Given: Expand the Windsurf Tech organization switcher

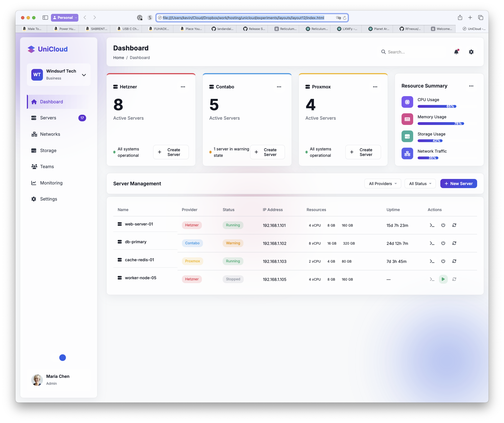Looking at the screenshot, I should coord(84,75).
